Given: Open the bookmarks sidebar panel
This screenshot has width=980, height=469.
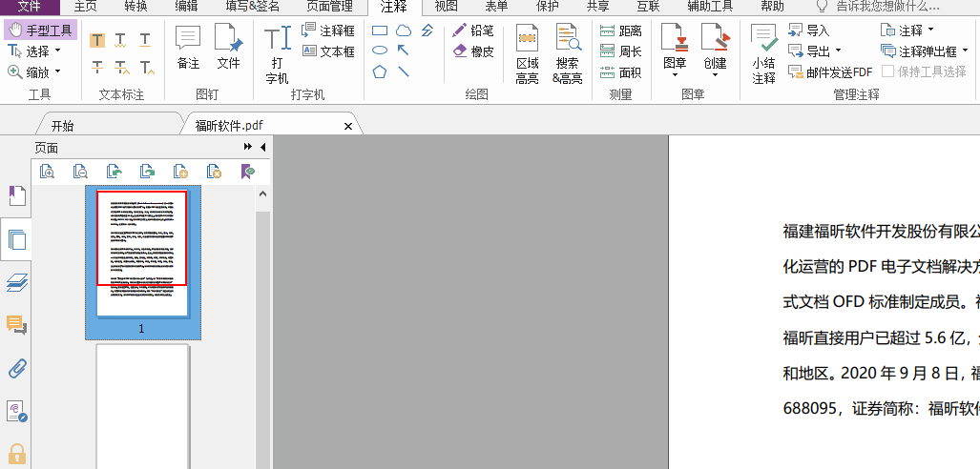Looking at the screenshot, I should point(16,196).
